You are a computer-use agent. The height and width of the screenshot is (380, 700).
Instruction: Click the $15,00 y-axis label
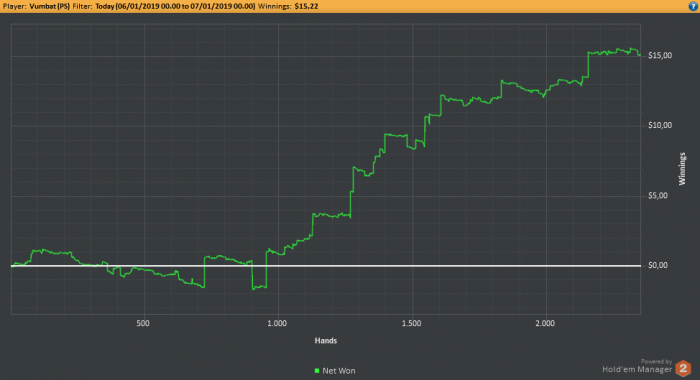tap(660, 55)
